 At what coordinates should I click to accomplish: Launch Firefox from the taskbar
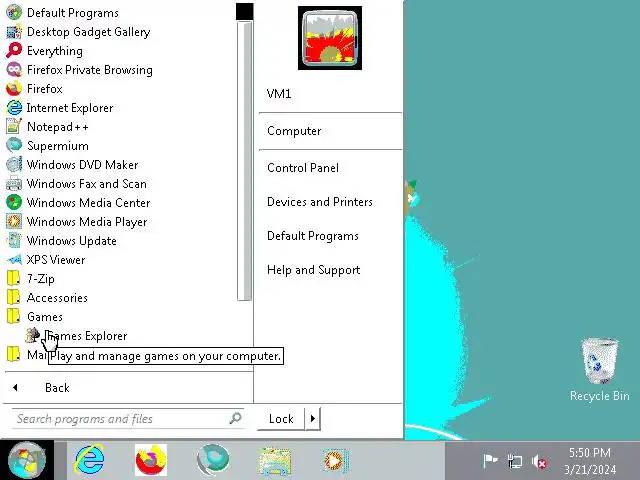click(x=151, y=460)
